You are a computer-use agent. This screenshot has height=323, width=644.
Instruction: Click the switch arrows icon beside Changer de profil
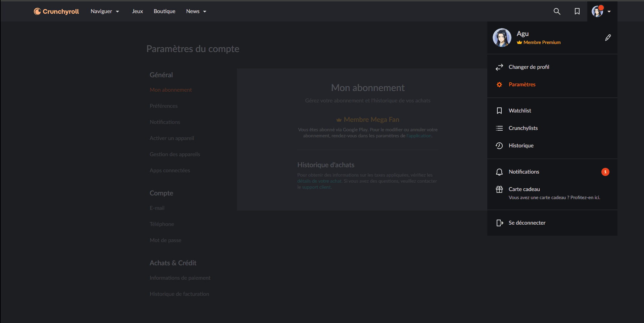[499, 67]
